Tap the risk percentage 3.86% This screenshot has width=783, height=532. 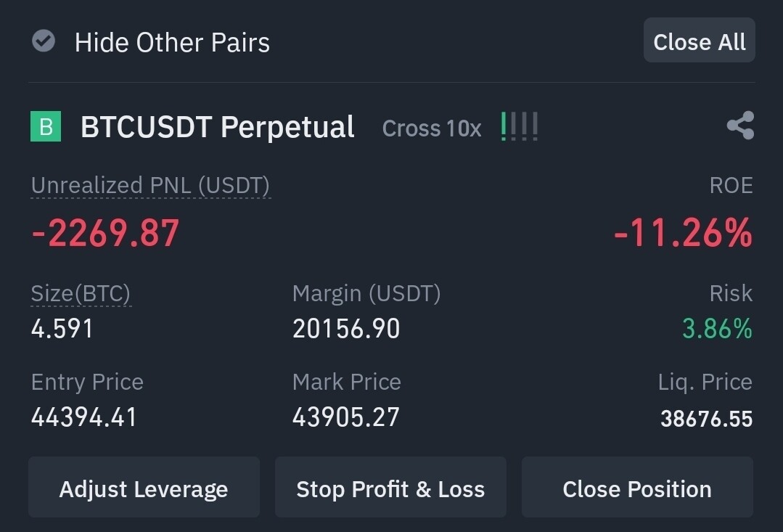717,329
